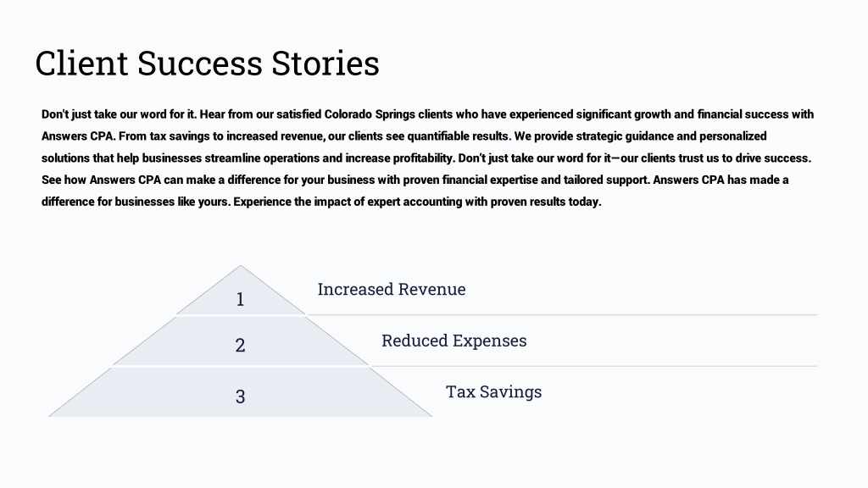Click the word Client in the title
The height and width of the screenshot is (488, 868).
[82, 63]
